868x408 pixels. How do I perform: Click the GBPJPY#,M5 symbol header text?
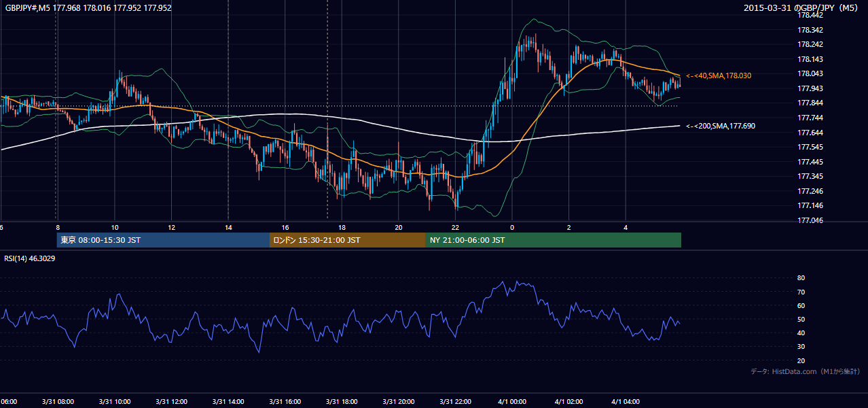click(x=88, y=8)
